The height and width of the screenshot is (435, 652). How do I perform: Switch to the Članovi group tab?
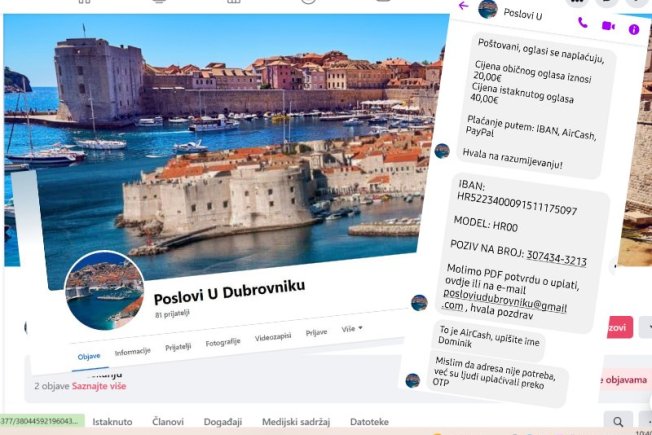click(168, 422)
